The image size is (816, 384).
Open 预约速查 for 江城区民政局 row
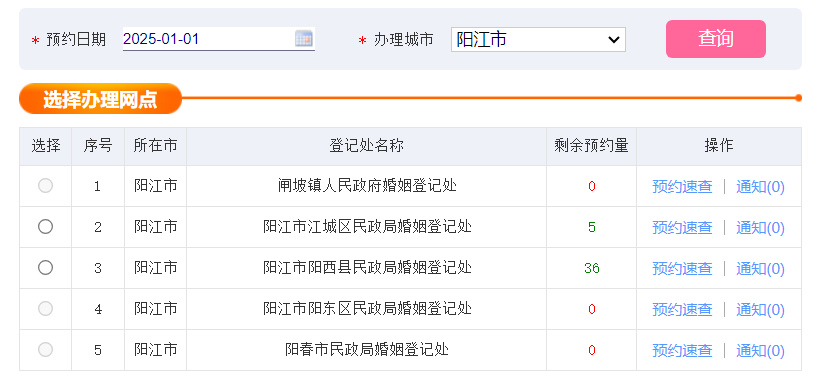click(x=682, y=228)
